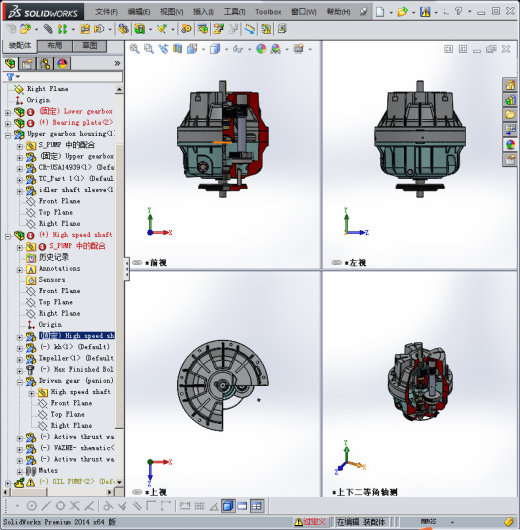Switch to the 布局 tab
This screenshot has width=520, height=530.
point(55,46)
